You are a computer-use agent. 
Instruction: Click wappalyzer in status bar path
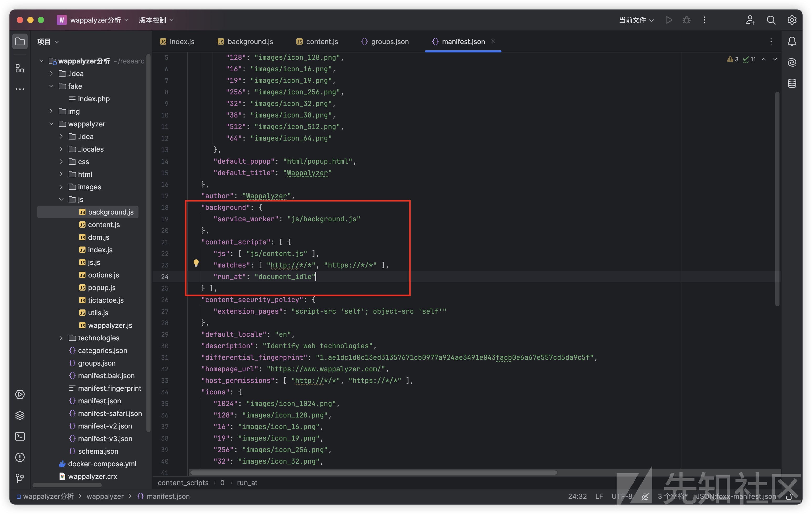(x=105, y=496)
